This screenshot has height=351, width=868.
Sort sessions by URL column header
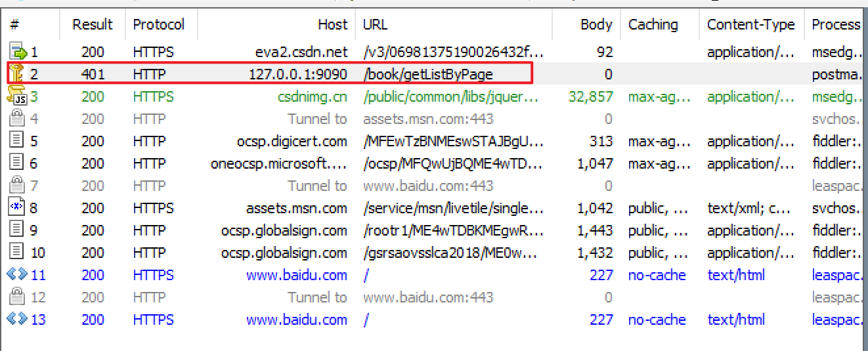coord(375,25)
